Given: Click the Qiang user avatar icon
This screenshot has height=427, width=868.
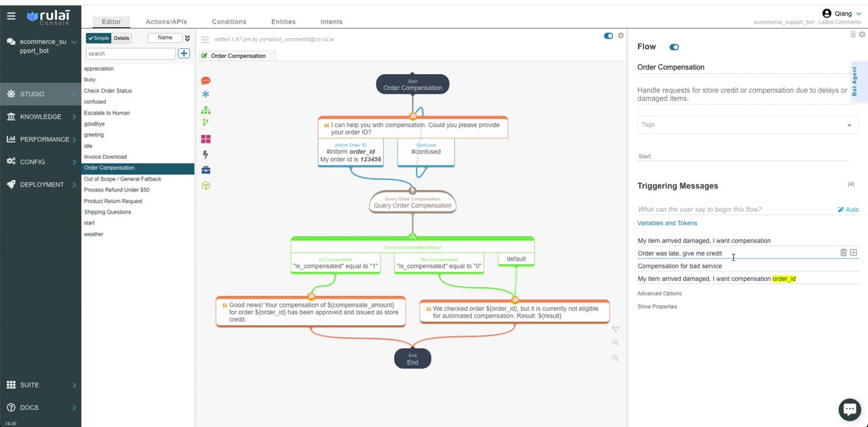Looking at the screenshot, I should click(827, 14).
